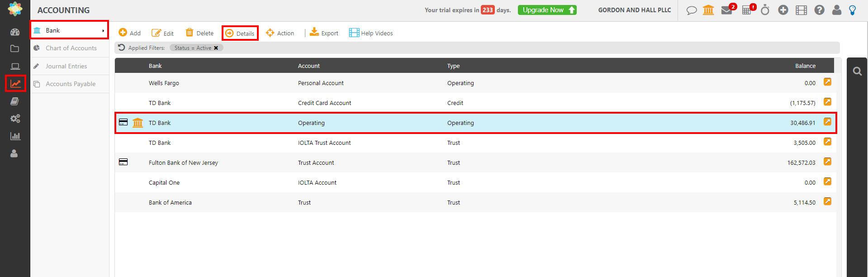The image size is (868, 277).
Task: Open the accounting chart icon in sidebar
Action: [x=15, y=83]
